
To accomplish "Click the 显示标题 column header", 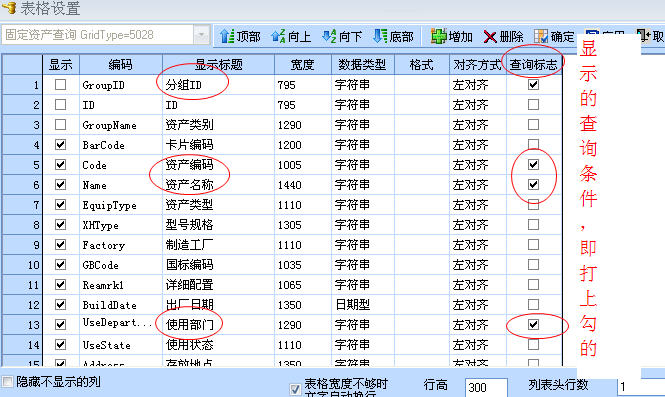I will click(x=218, y=65).
